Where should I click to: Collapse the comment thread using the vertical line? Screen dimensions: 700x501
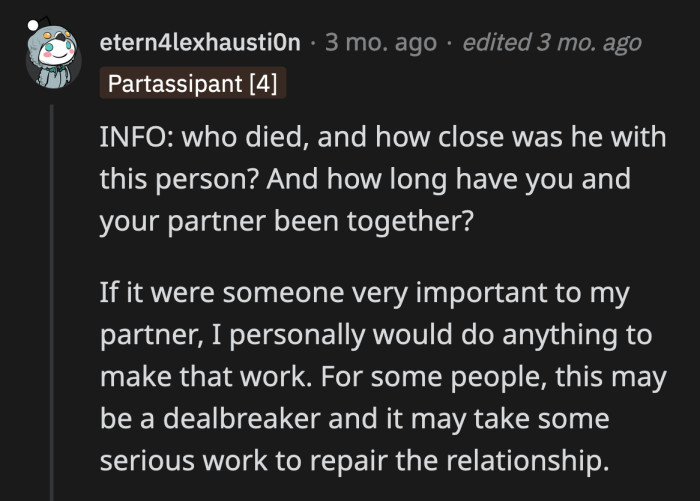point(52,303)
